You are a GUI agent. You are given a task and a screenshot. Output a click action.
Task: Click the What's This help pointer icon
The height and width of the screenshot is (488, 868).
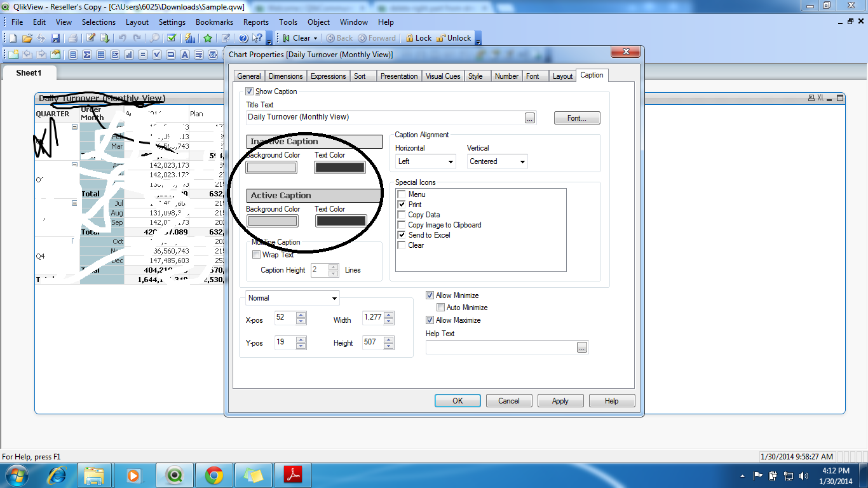click(257, 38)
